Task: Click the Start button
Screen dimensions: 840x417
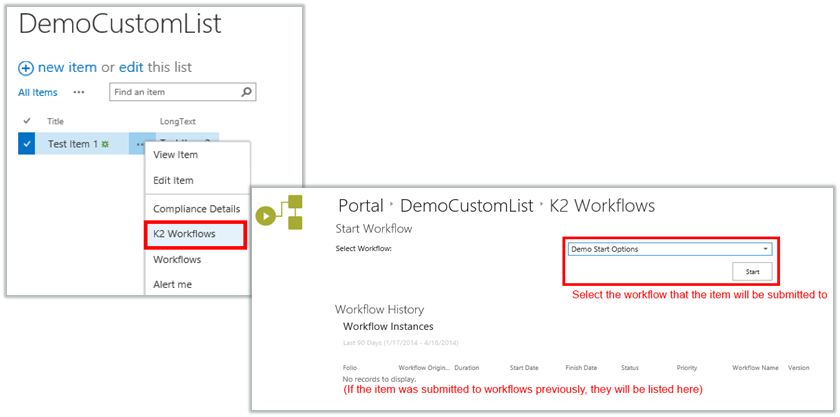Action: [x=752, y=272]
